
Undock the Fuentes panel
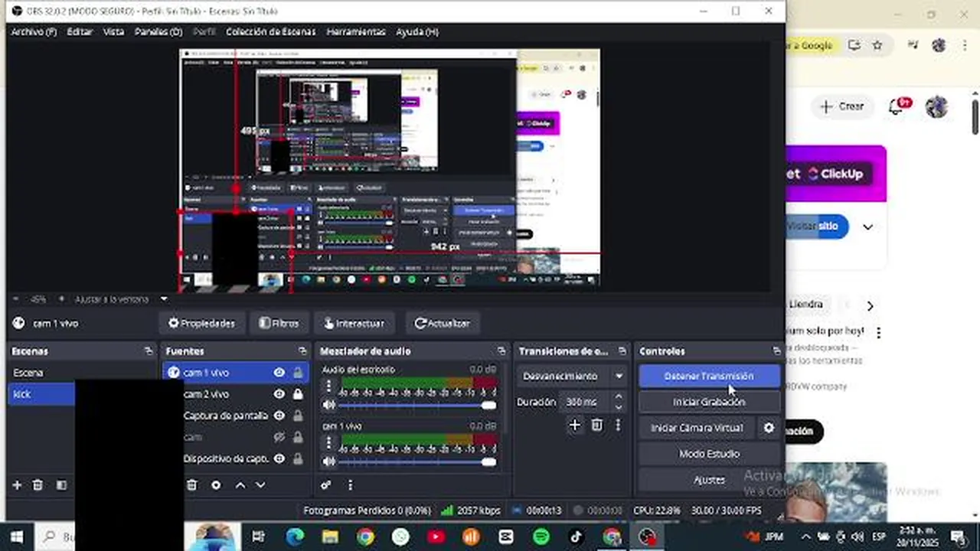(x=303, y=351)
